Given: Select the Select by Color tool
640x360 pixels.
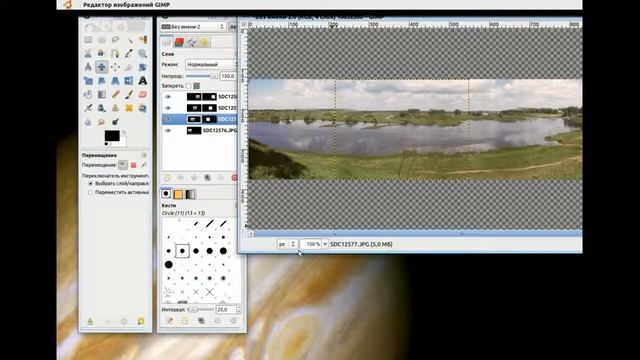Looking at the screenshot, I should click(142, 40).
